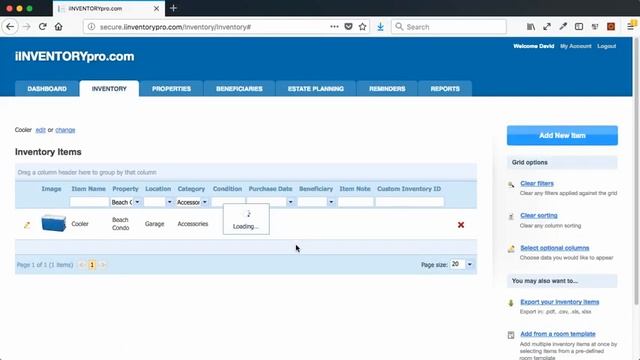Delete the Cooler row with red X
The height and width of the screenshot is (360, 640).
[x=461, y=225]
